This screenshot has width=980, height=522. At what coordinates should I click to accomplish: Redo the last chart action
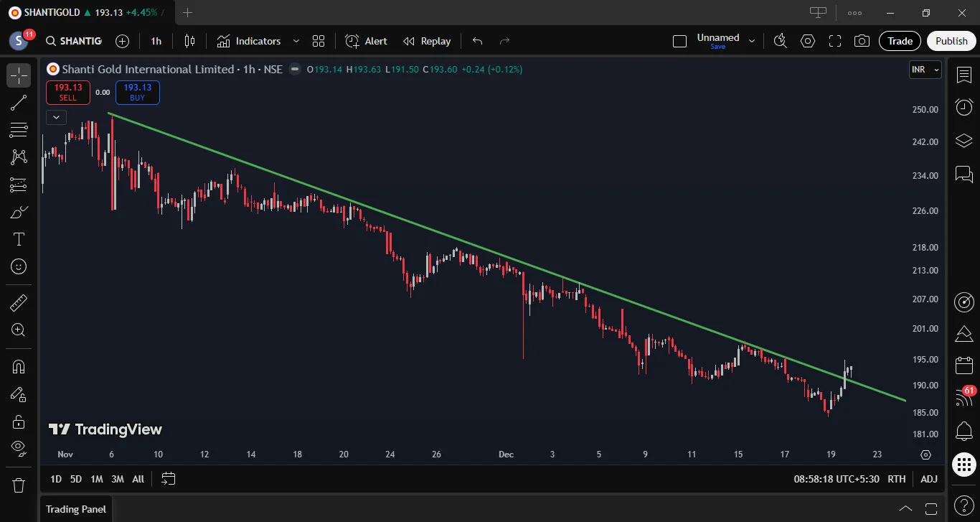[504, 41]
